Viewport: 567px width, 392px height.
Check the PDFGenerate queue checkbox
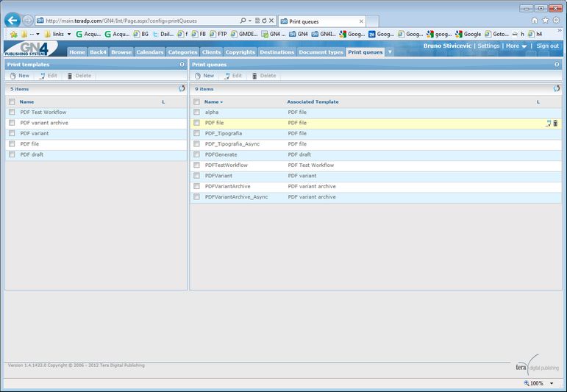pyautogui.click(x=196, y=154)
